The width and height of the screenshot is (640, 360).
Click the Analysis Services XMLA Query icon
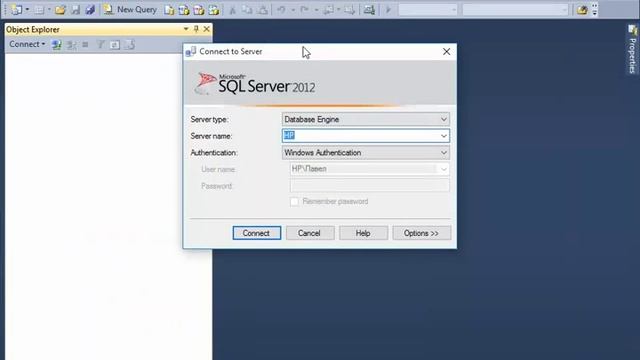214,10
